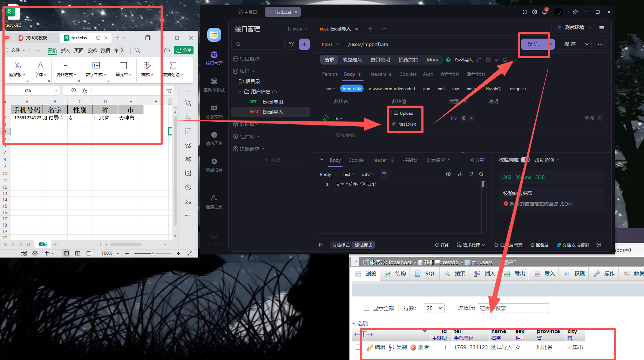Open the POST method dropdown
This screenshot has width=644, height=360.
[x=330, y=44]
